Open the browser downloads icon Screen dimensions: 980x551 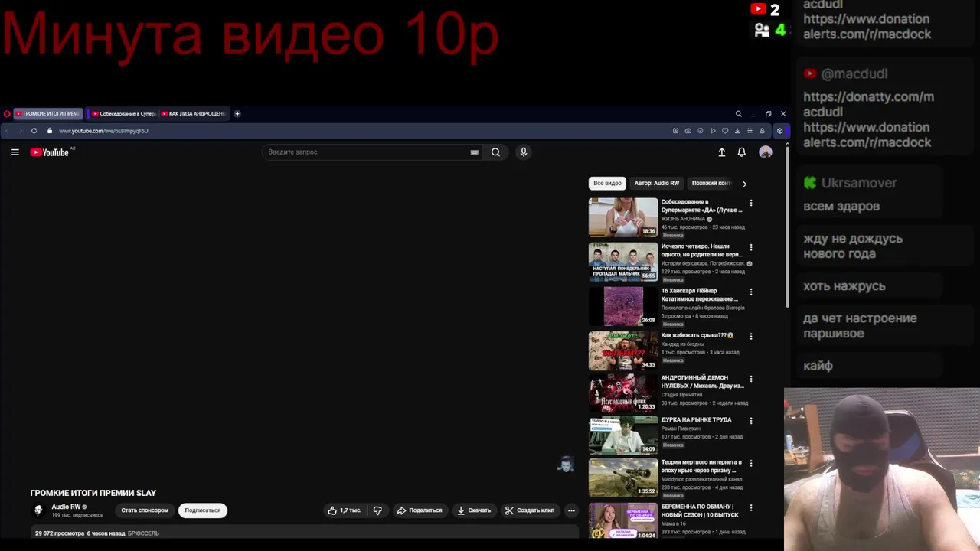737,131
